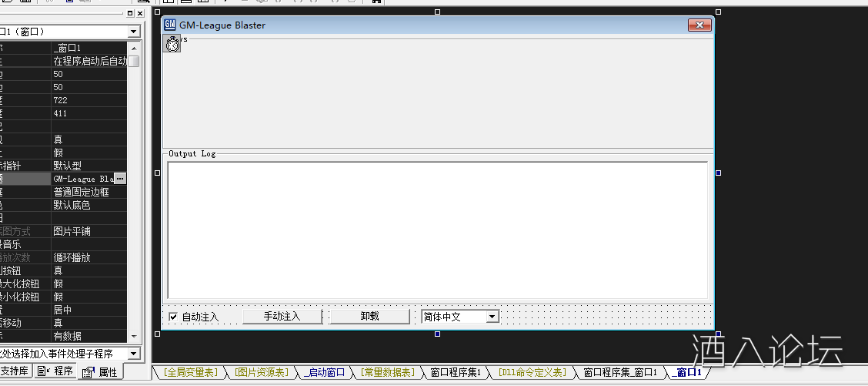Select the Output Log group box label
This screenshot has height=386, width=868.
click(192, 153)
